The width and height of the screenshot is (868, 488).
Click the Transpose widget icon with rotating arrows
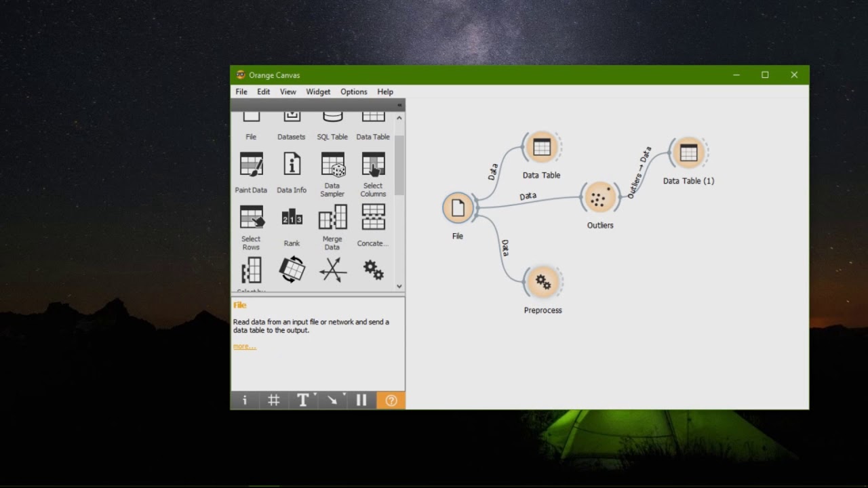tap(292, 270)
